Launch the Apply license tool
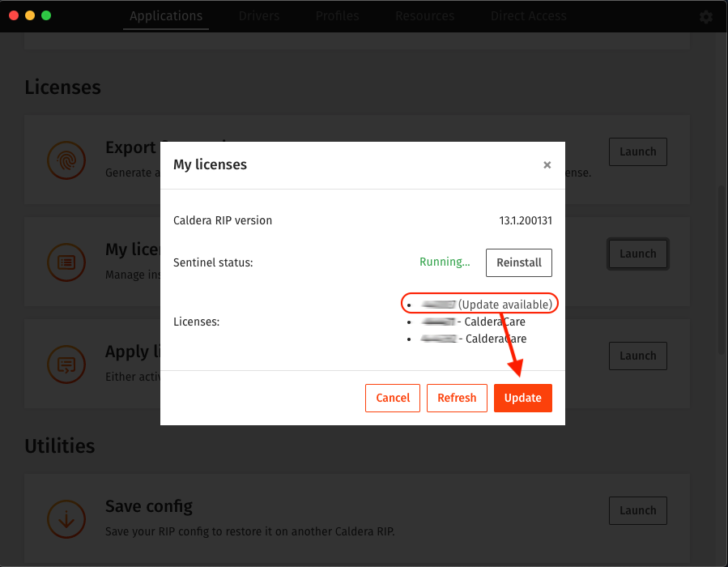 pyautogui.click(x=638, y=356)
